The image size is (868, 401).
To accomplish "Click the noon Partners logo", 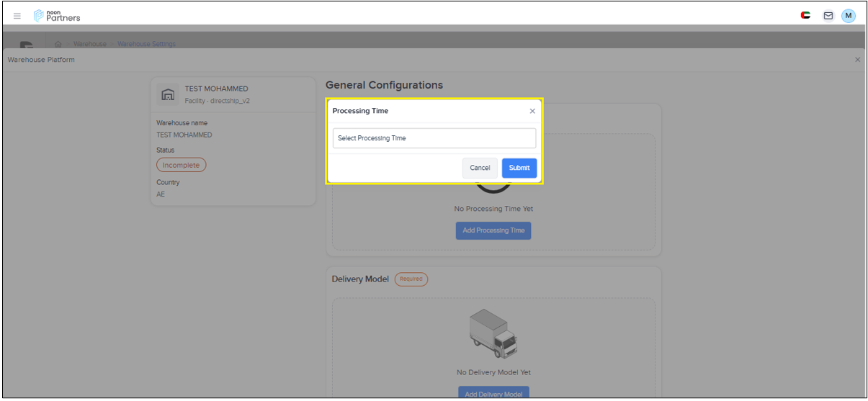I will pos(58,16).
